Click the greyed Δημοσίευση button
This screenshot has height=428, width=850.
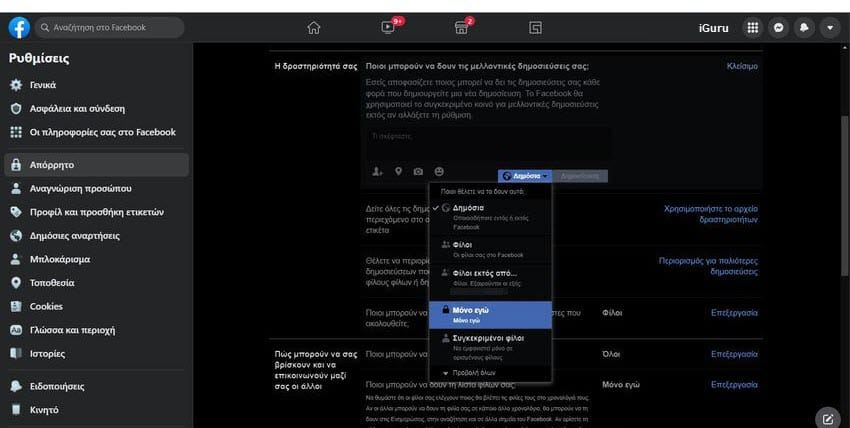click(x=580, y=176)
